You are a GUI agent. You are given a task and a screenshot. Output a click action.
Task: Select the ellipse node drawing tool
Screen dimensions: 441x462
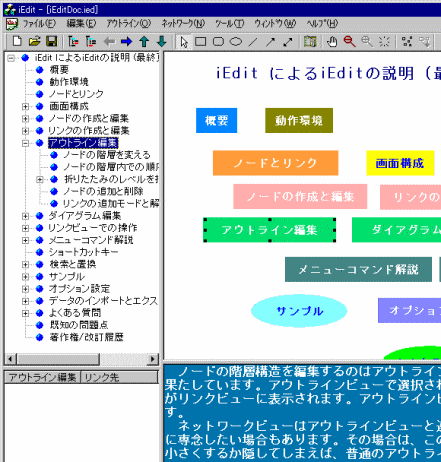pos(236,42)
